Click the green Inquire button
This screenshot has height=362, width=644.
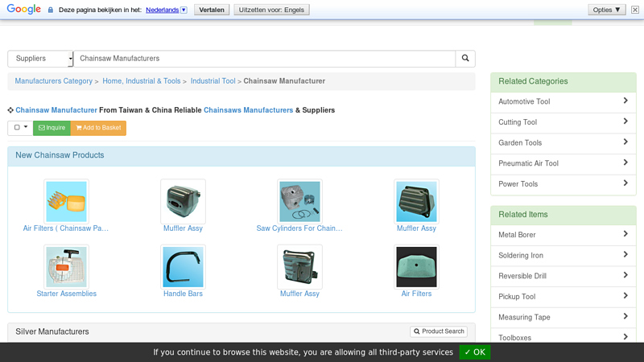[x=52, y=128]
